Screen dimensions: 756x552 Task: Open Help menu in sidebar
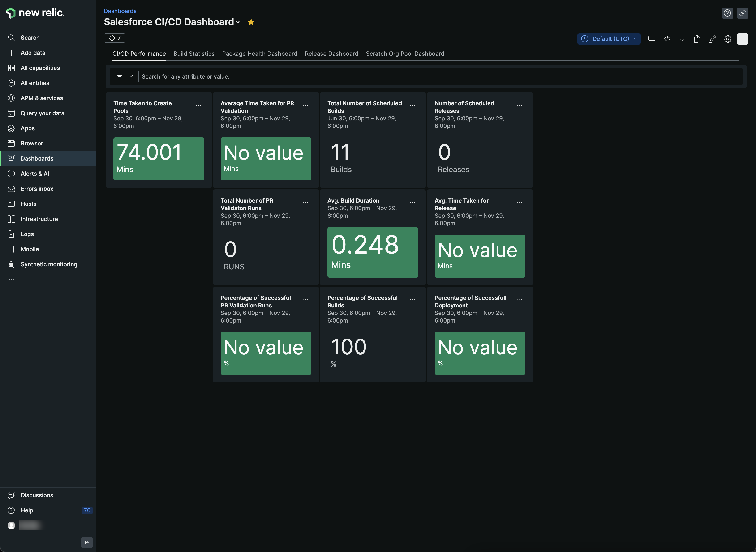pyautogui.click(x=48, y=510)
